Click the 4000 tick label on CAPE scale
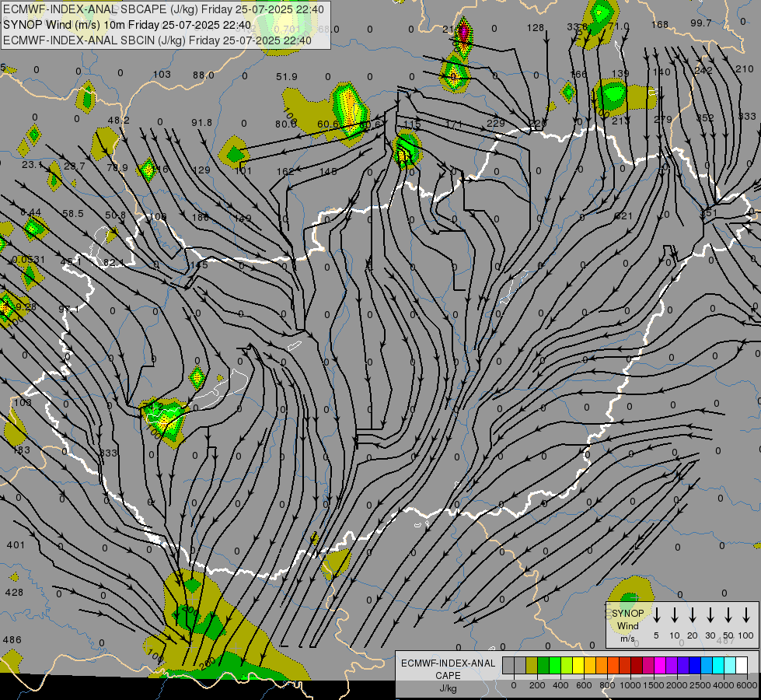 tap(724, 685)
